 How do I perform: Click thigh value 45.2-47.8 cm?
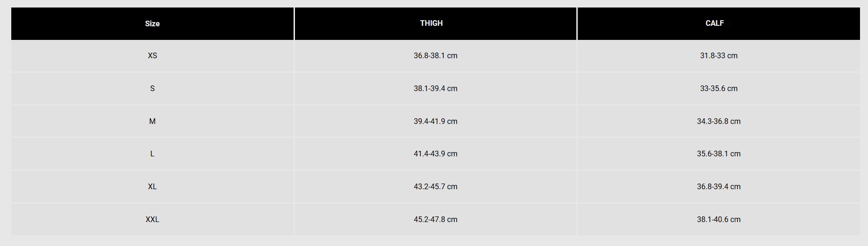click(x=435, y=219)
